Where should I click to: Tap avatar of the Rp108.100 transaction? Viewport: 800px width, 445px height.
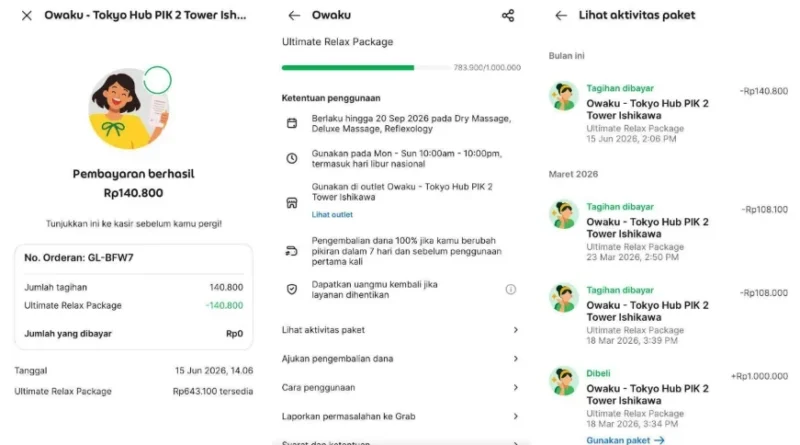coord(563,214)
